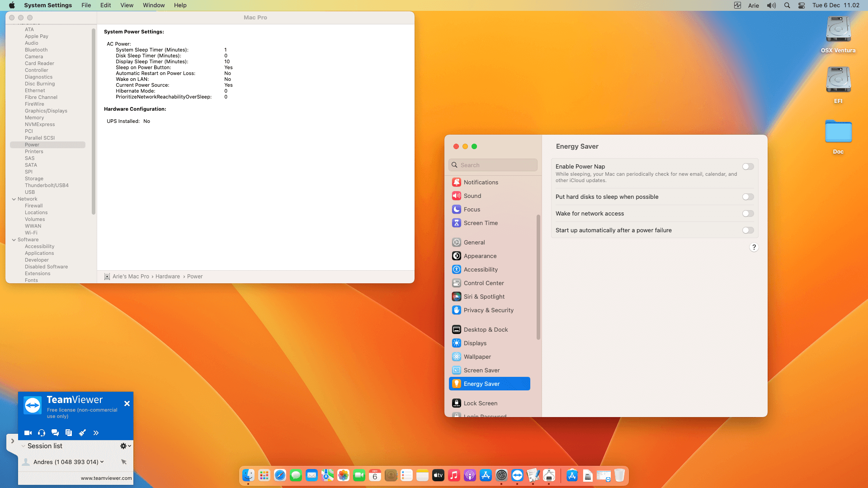Click the TeamViewer file transfer icon
Image resolution: width=868 pixels, height=488 pixels.
pos(69,433)
